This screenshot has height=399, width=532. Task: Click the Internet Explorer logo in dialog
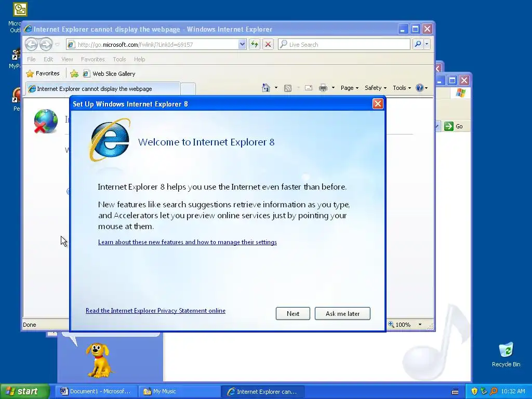[110, 140]
